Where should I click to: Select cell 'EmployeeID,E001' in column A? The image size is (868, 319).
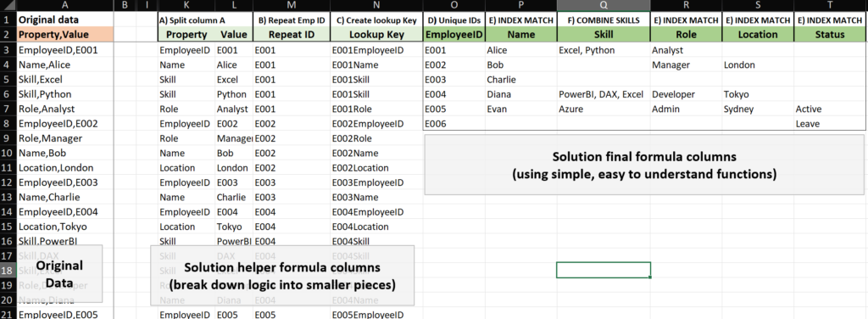64,50
